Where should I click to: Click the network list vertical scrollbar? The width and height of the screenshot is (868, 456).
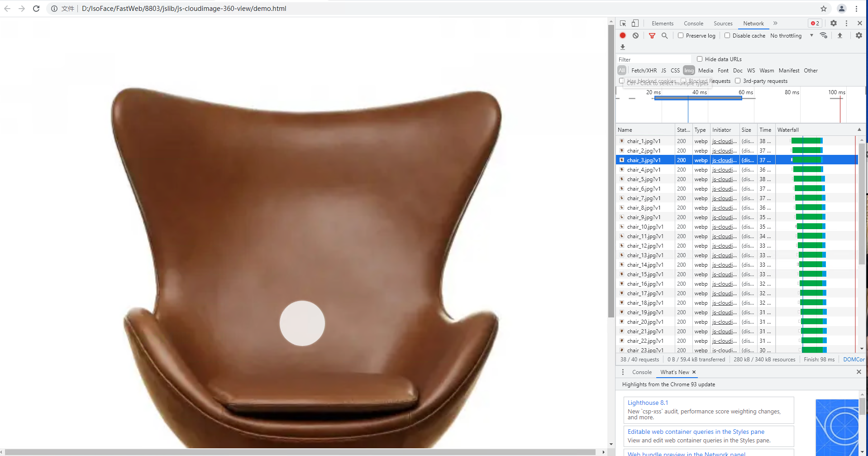[862, 204]
